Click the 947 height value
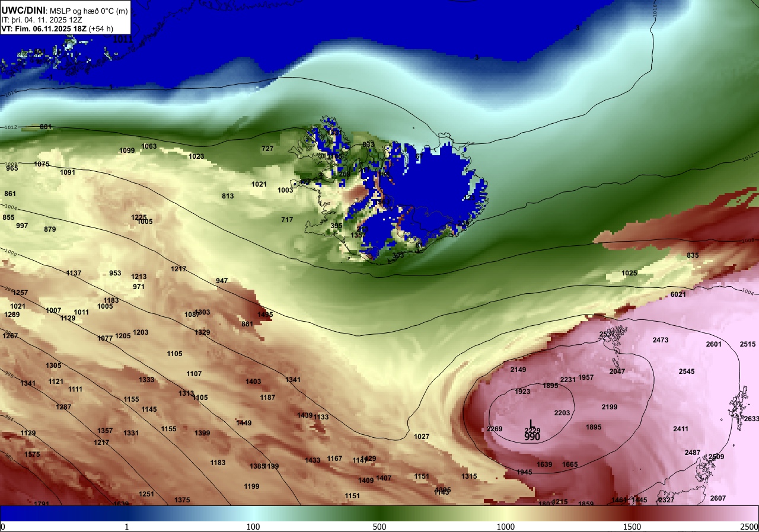The image size is (759, 532). [x=222, y=281]
